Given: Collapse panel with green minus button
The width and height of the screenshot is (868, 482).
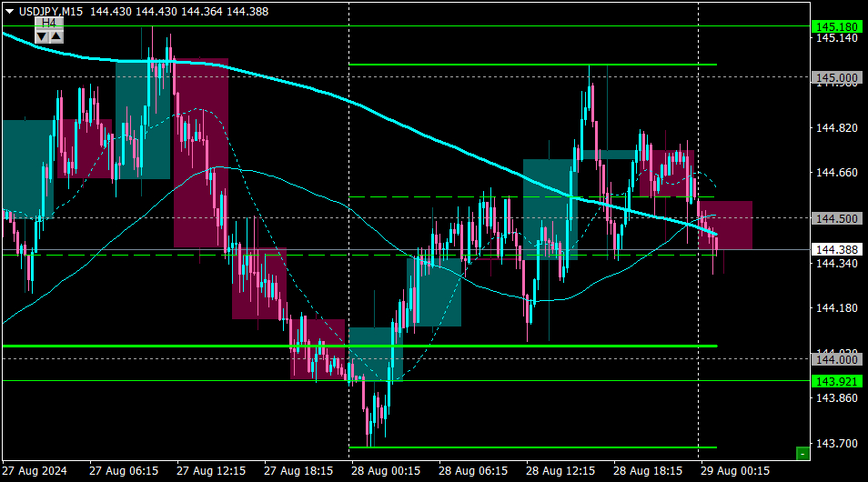Looking at the screenshot, I should [802, 454].
